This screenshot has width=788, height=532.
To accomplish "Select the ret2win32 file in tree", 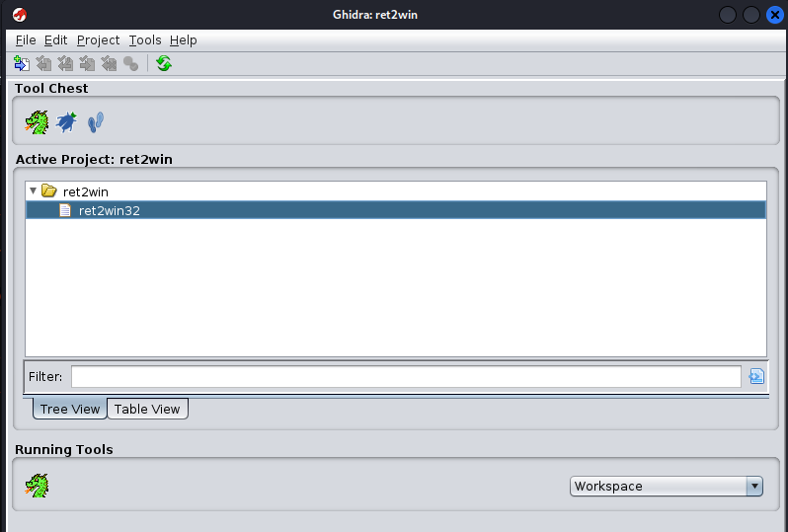I will (x=396, y=210).
